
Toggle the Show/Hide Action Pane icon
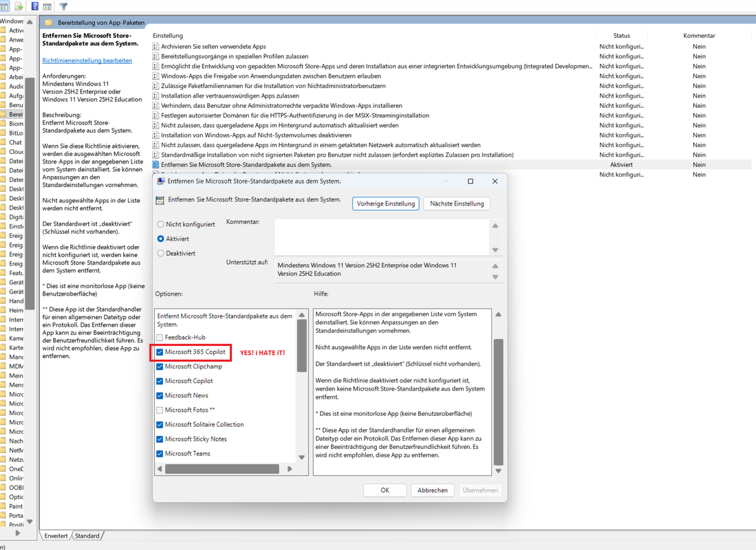point(47,6)
